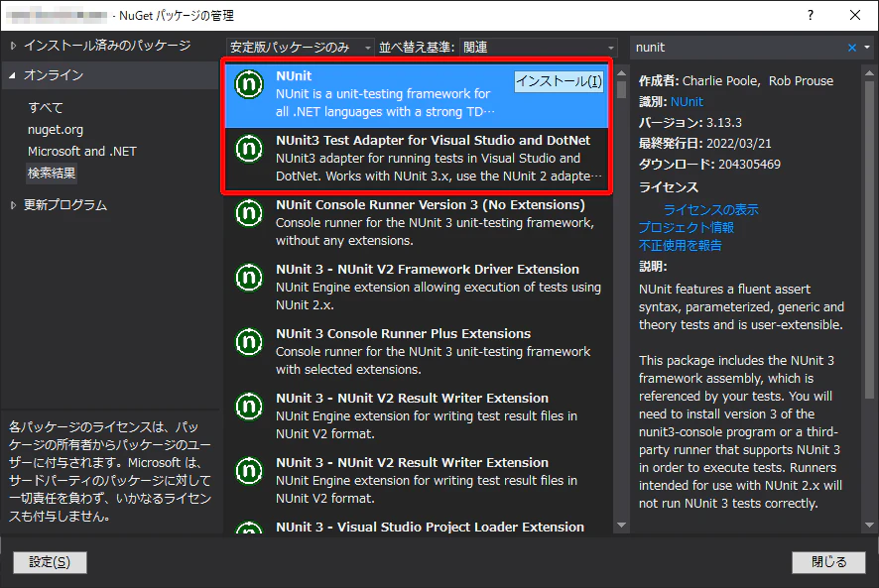Click the NUnit 3 Console Runner Plus Extensions icon

249,342
